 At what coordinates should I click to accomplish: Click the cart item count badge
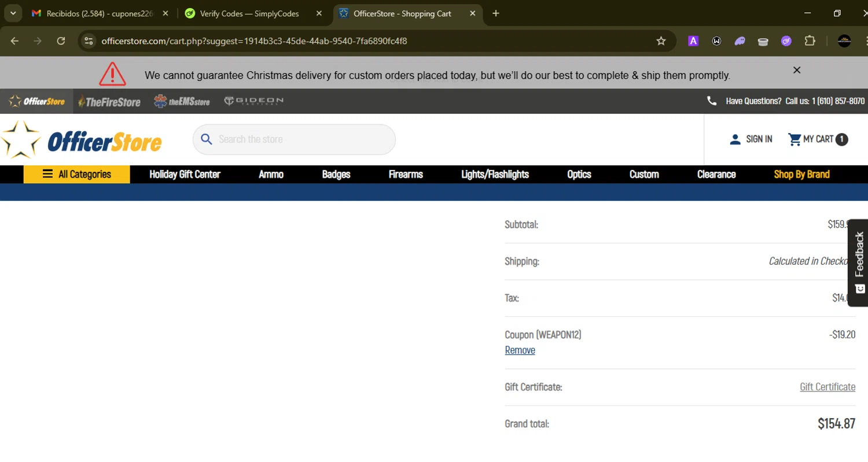pos(842,139)
